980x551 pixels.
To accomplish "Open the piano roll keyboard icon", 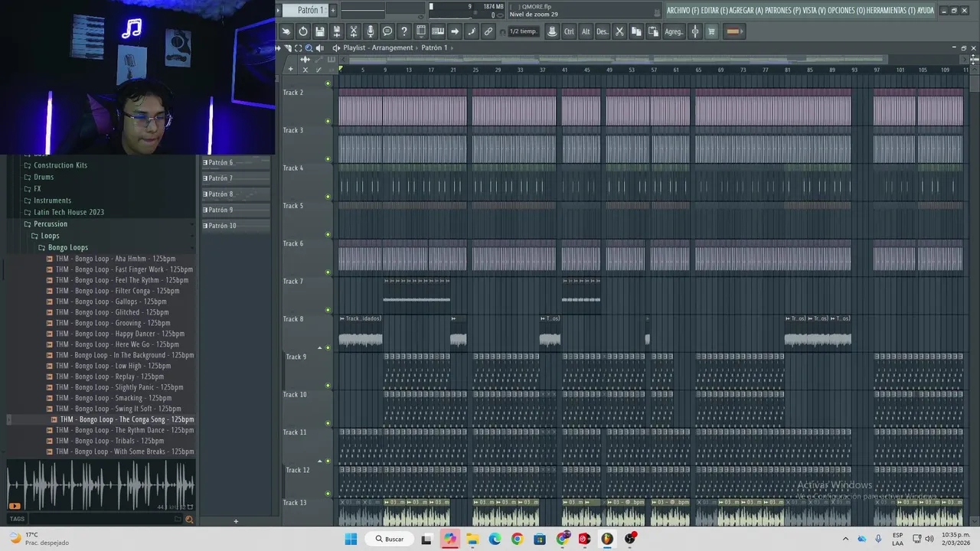I will pyautogui.click(x=438, y=31).
